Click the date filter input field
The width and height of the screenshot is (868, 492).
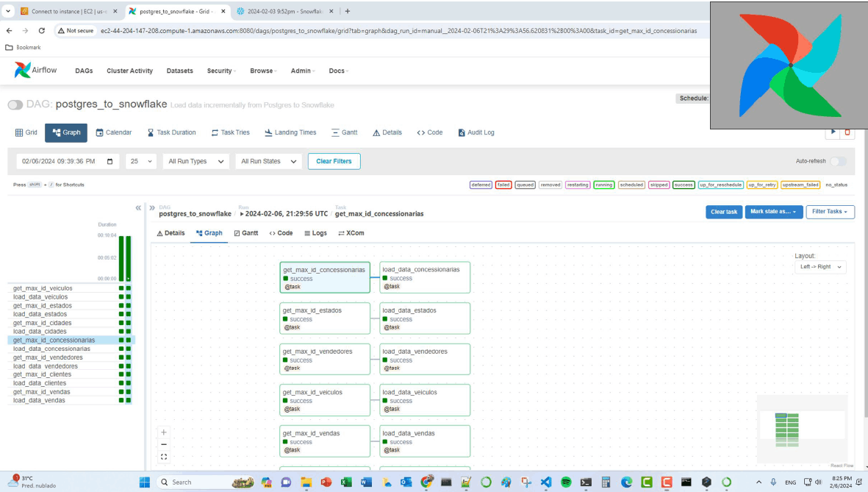point(68,161)
